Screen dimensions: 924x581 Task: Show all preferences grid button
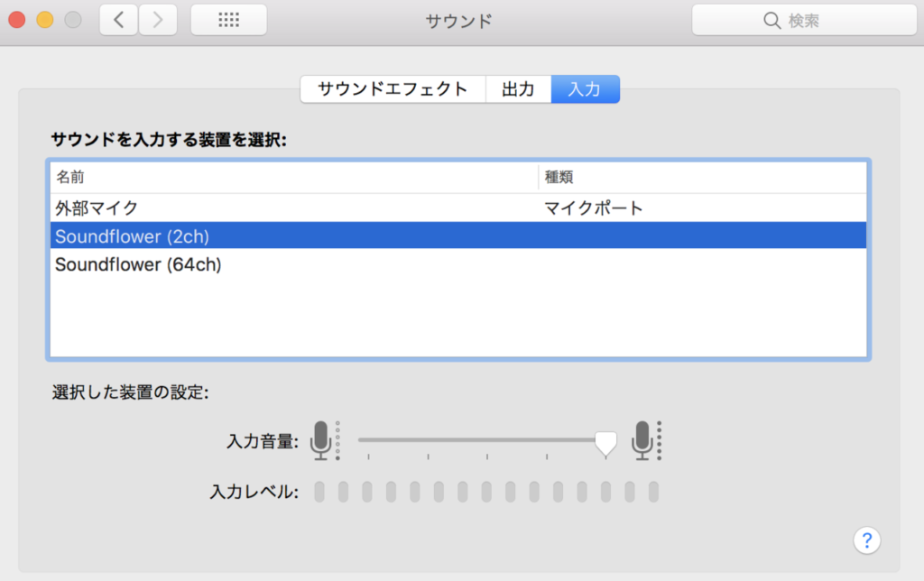pyautogui.click(x=228, y=20)
